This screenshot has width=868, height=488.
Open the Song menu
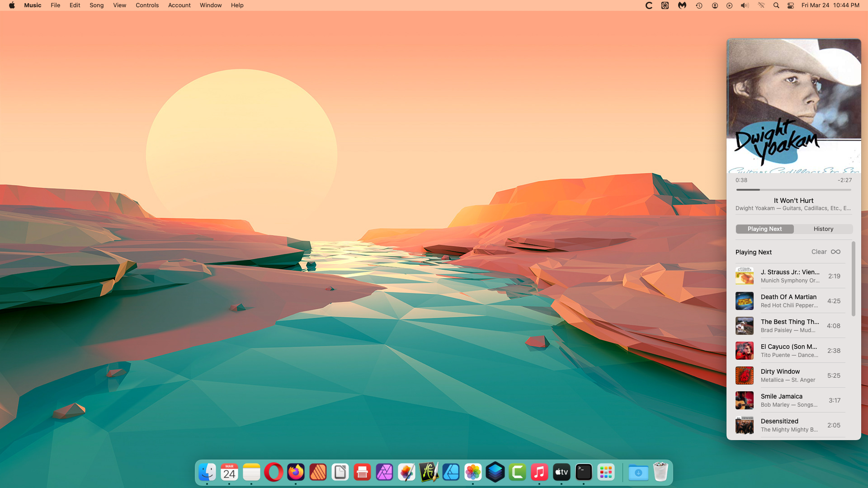tap(96, 5)
